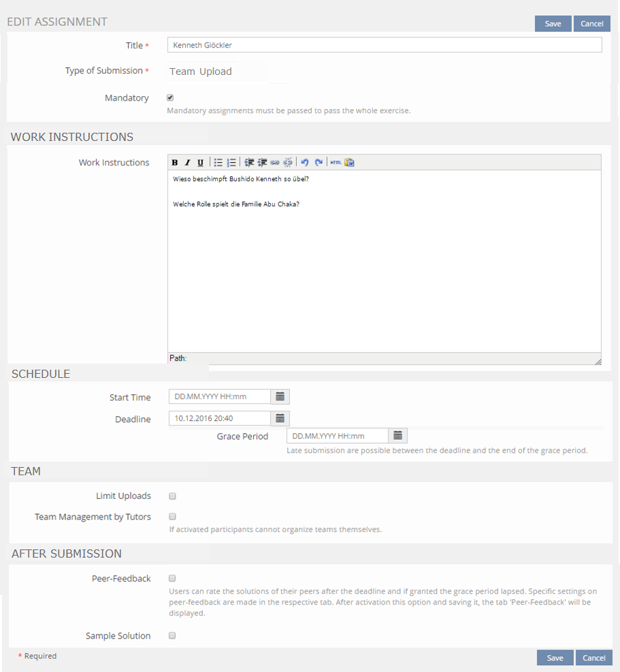Toggle underline formatting in the editor
This screenshot has width=620, height=672.
pos(200,163)
